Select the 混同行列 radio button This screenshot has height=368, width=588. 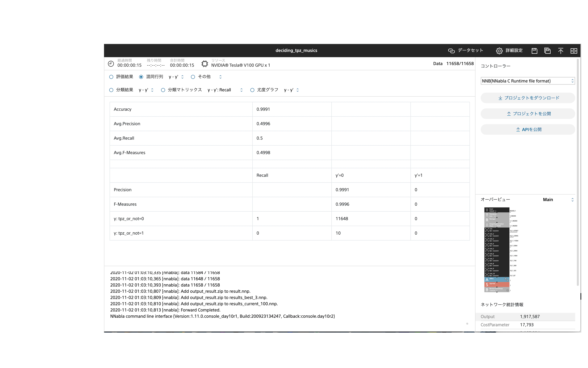coord(141,77)
